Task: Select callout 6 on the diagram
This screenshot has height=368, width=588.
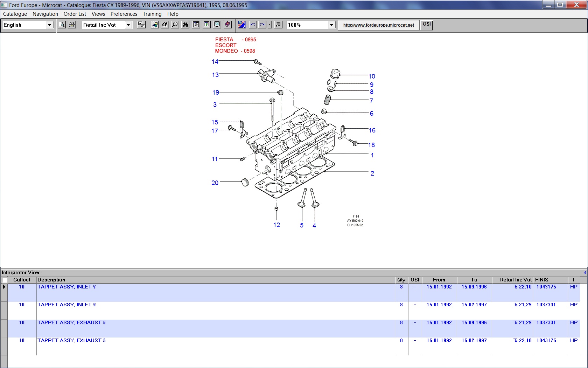Action: click(x=372, y=114)
